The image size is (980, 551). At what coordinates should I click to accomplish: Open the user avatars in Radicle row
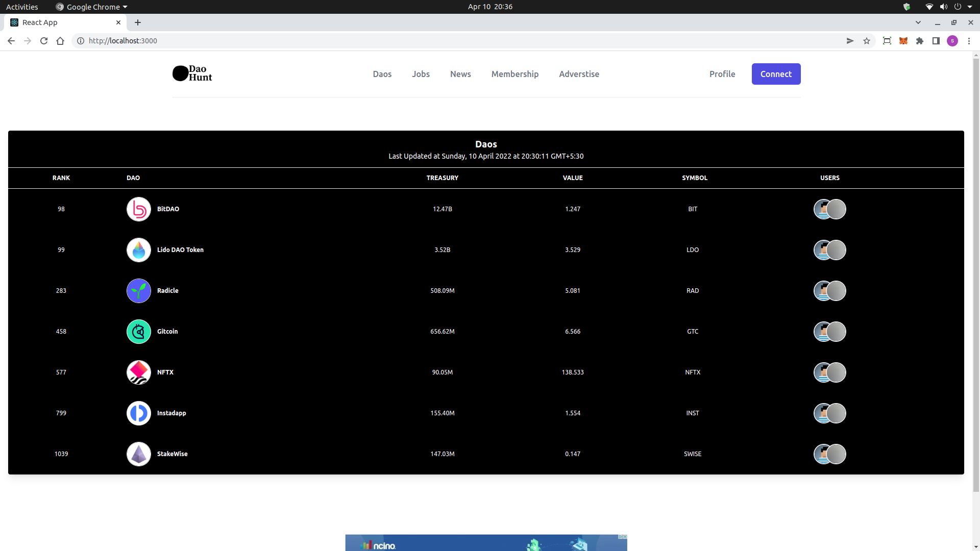829,291
